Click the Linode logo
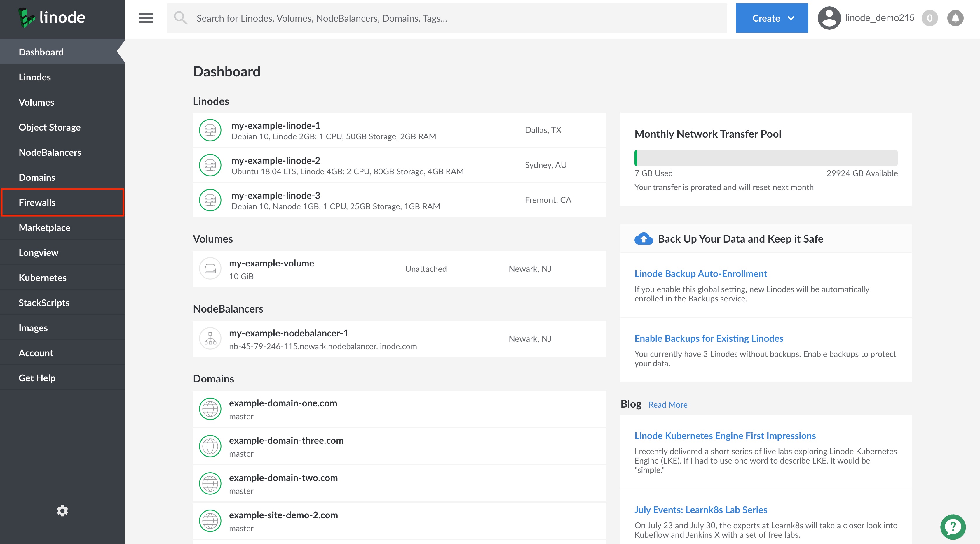This screenshot has width=980, height=544. (x=52, y=17)
